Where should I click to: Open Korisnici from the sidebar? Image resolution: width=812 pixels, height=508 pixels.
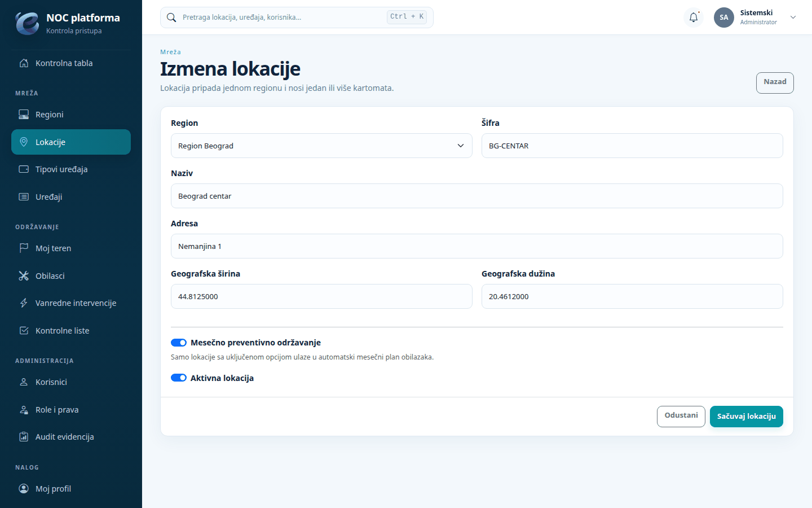pyautogui.click(x=71, y=382)
